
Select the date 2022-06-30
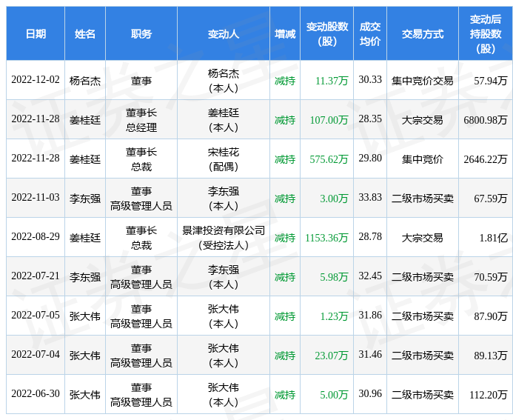click(x=36, y=394)
